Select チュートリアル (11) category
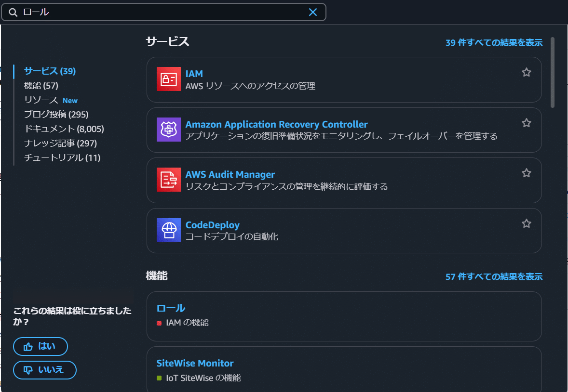This screenshot has height=392, width=568. pos(62,158)
